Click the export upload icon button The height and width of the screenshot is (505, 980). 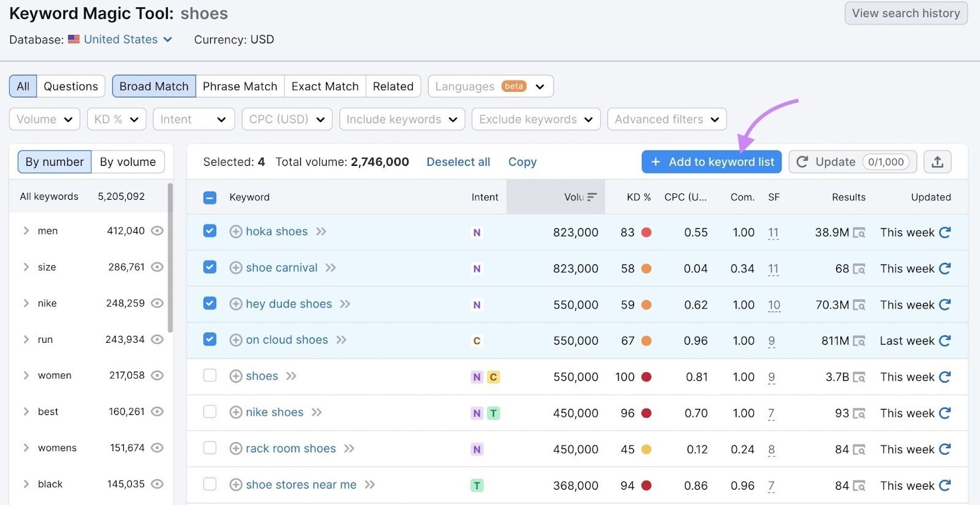937,162
